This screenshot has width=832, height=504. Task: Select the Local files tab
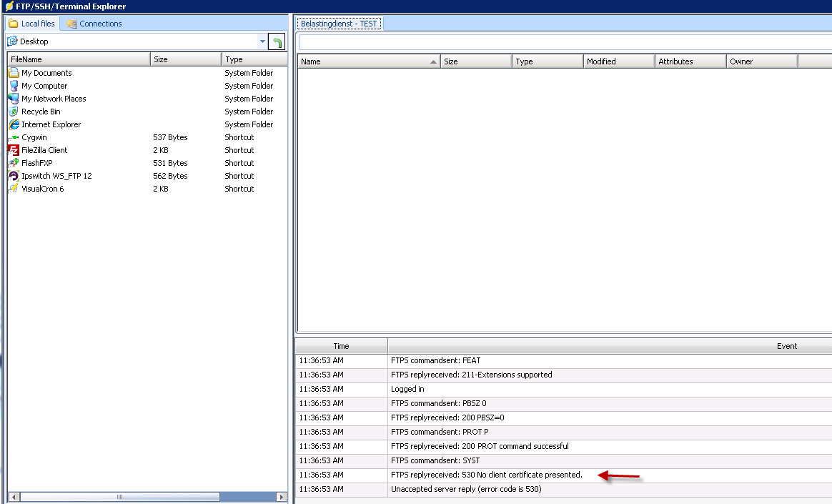31,24
